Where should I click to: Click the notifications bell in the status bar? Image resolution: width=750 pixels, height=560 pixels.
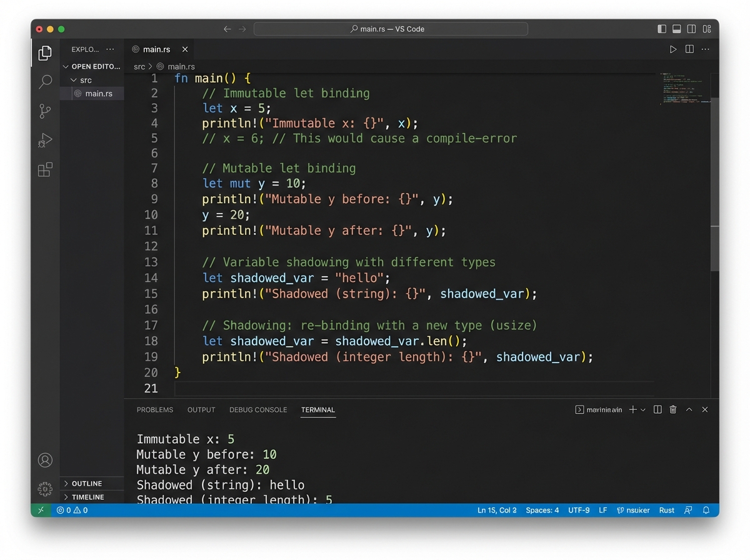click(706, 510)
